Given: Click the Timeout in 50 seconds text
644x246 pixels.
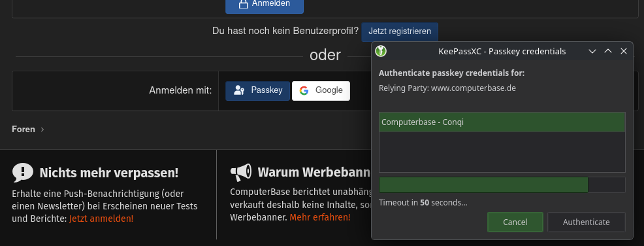Looking at the screenshot, I should pos(423,202).
